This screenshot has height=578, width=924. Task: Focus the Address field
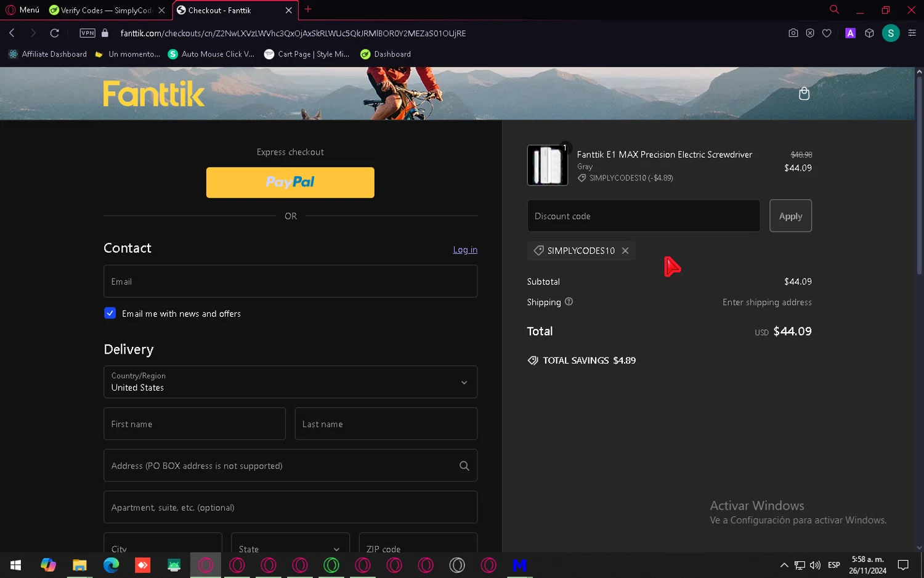pyautogui.click(x=290, y=466)
